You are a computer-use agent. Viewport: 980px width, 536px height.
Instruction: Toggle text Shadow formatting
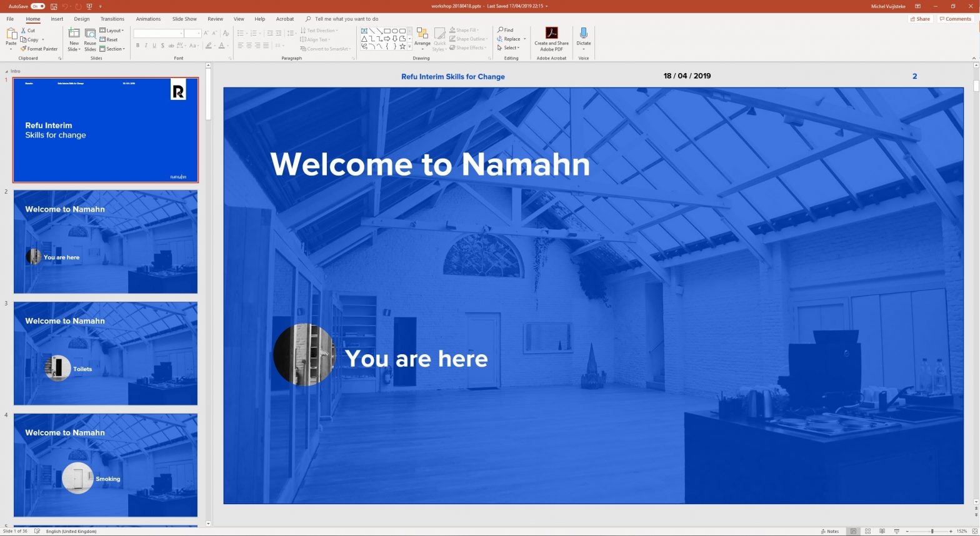pos(162,46)
